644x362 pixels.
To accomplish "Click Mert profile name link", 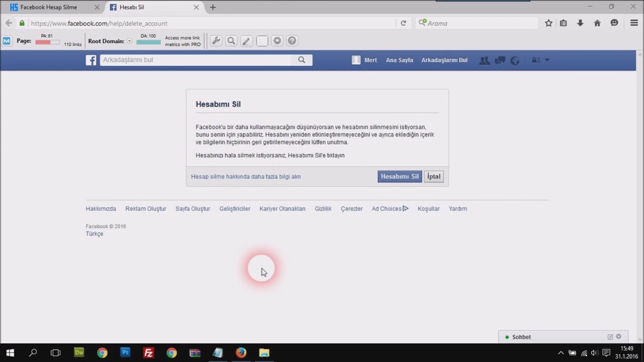I will [x=370, y=60].
